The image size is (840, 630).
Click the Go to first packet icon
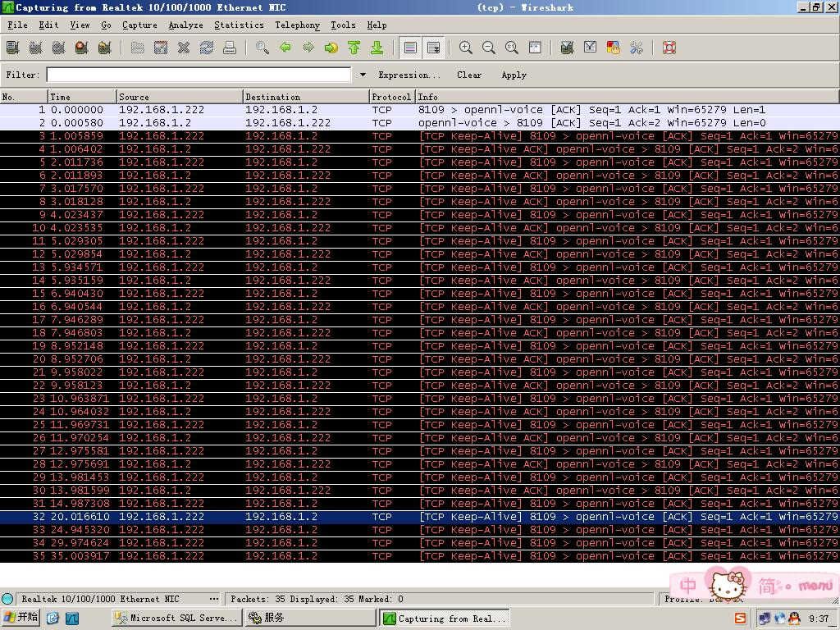coord(354,48)
